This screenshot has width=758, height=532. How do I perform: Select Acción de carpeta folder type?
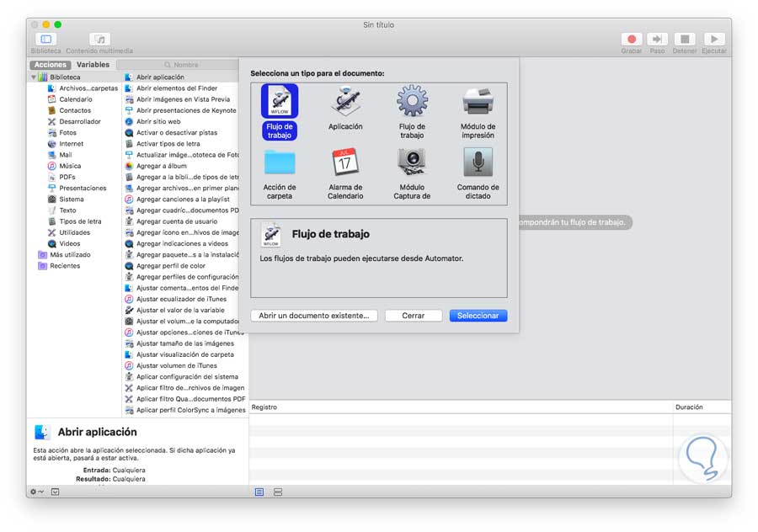280,174
